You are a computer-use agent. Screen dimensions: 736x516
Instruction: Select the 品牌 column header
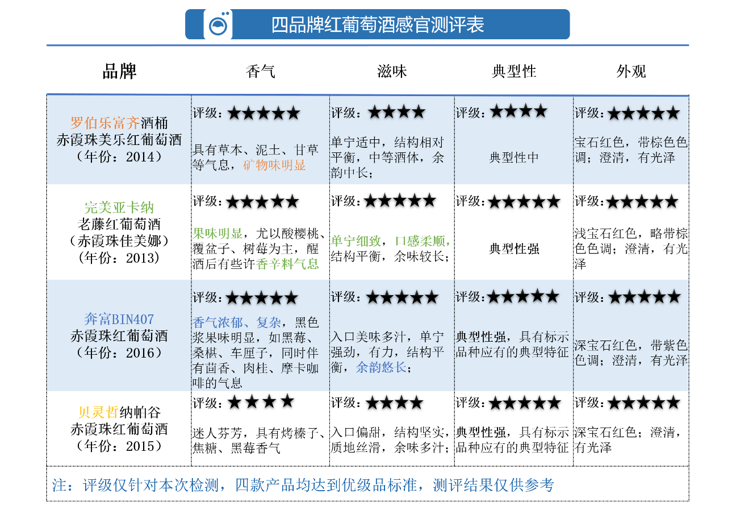[x=119, y=71]
